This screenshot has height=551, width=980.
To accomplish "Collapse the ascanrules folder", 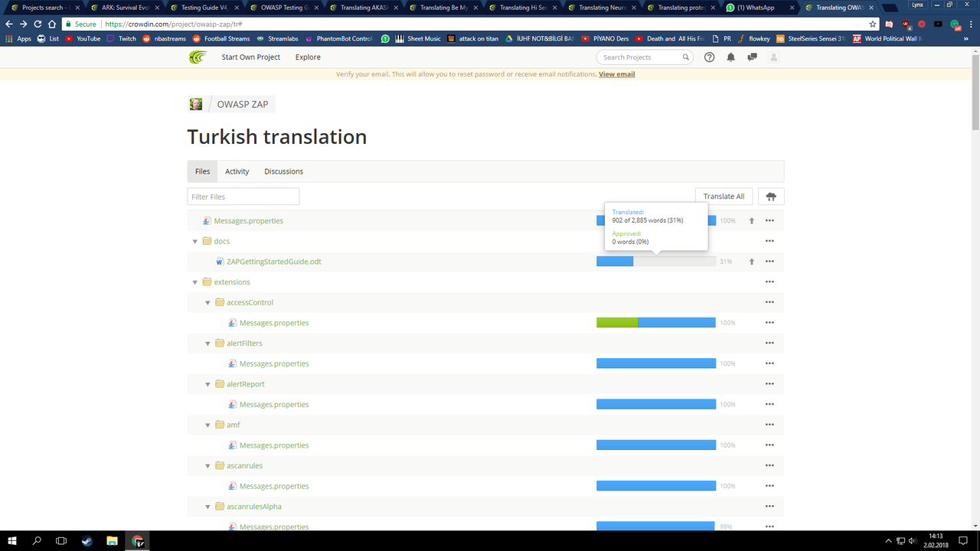I will [208, 466].
